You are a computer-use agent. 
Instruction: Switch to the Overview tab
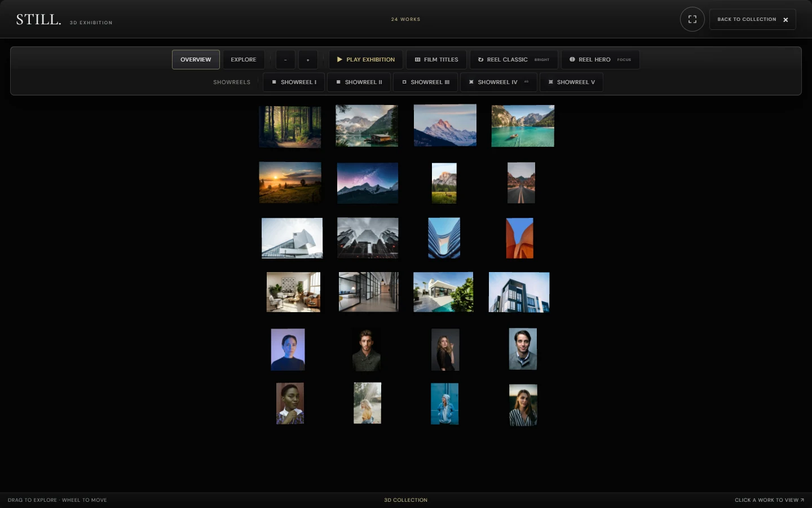pos(196,59)
